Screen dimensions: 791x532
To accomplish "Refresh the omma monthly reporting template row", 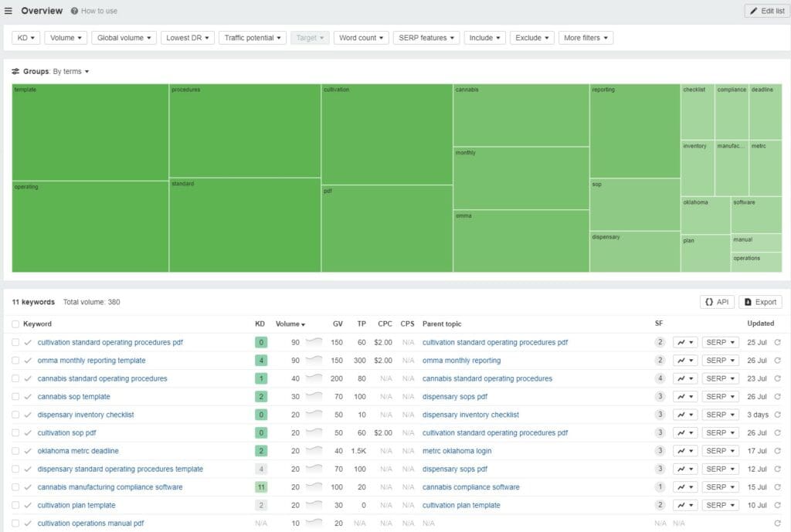I will [x=777, y=360].
